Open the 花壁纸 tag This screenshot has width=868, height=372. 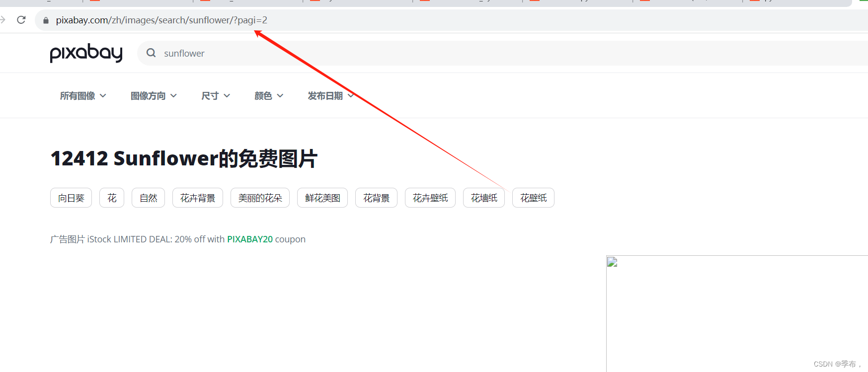click(x=533, y=198)
